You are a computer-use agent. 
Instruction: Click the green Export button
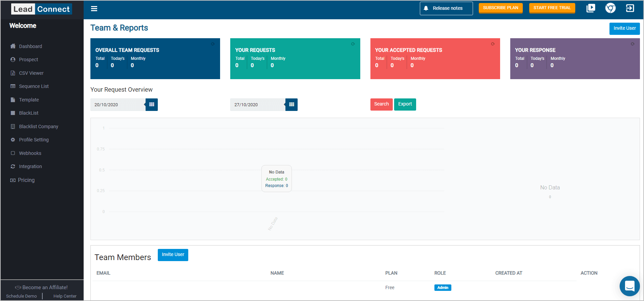[x=405, y=104]
